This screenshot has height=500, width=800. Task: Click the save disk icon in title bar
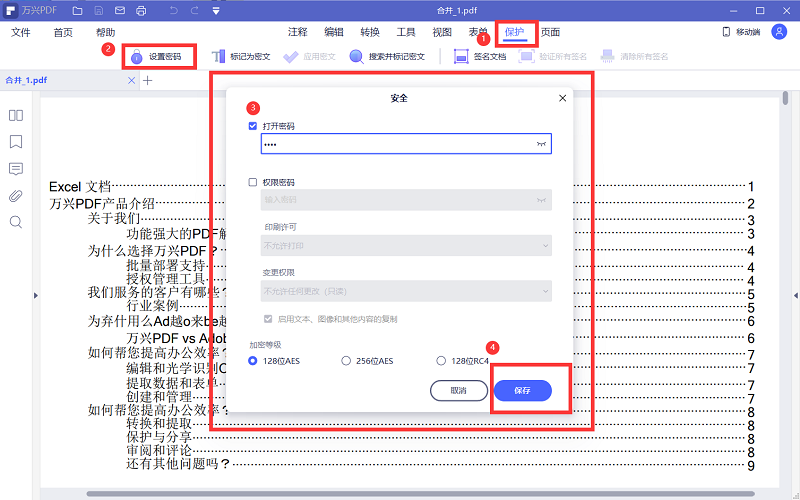tap(99, 10)
